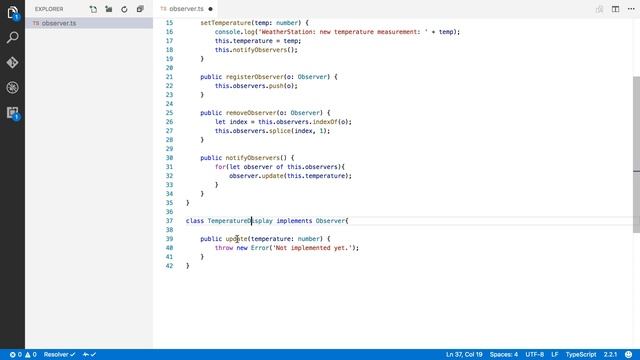Click the arrow check status bar item
The height and width of the screenshot is (360, 640).
(x=89, y=355)
